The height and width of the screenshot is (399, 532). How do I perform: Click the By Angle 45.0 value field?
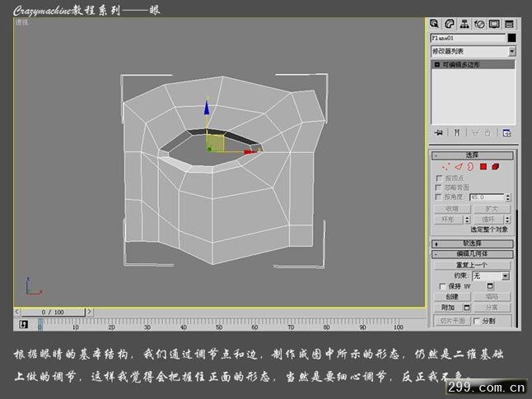pos(487,197)
